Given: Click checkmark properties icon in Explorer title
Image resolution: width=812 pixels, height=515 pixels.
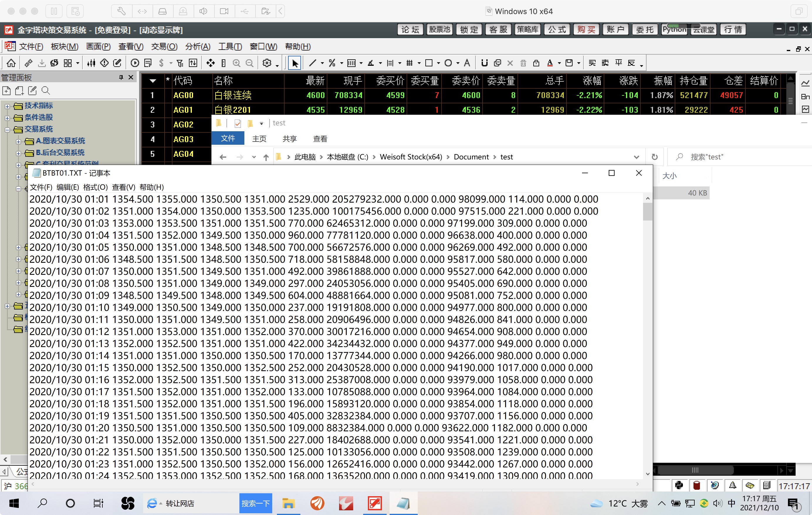Looking at the screenshot, I should point(237,123).
